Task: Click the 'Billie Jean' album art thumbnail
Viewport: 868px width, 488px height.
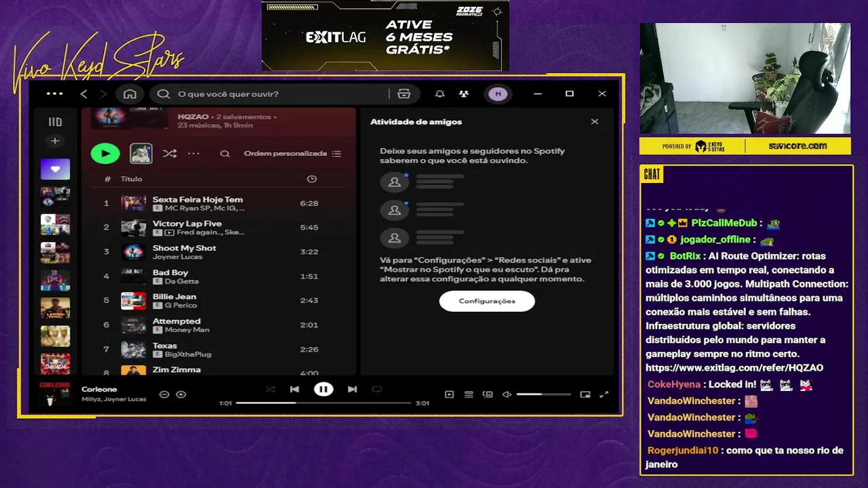Action: (x=134, y=301)
